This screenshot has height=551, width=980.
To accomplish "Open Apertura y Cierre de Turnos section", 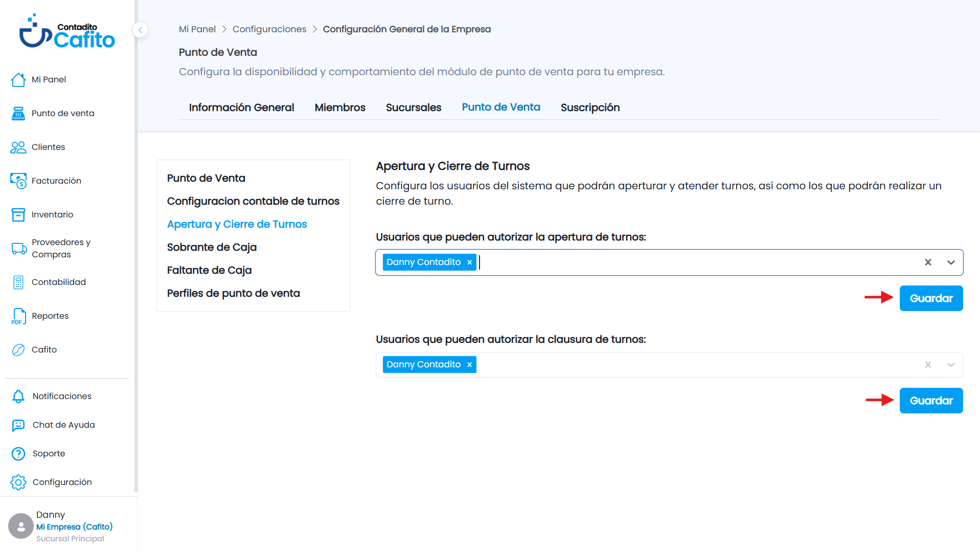I will point(237,224).
